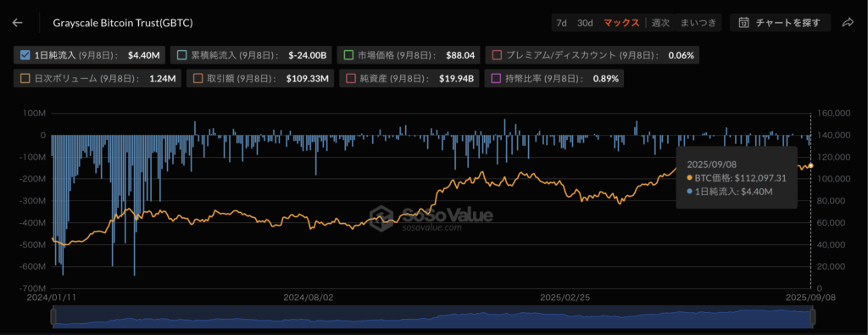Enable 取引額 series checkbox
This screenshot has height=335, width=868.
point(198,79)
